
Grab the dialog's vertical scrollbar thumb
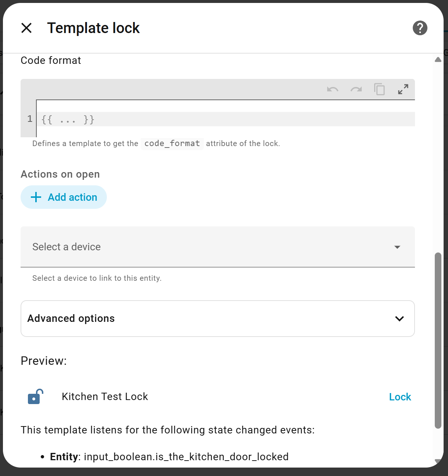438,340
